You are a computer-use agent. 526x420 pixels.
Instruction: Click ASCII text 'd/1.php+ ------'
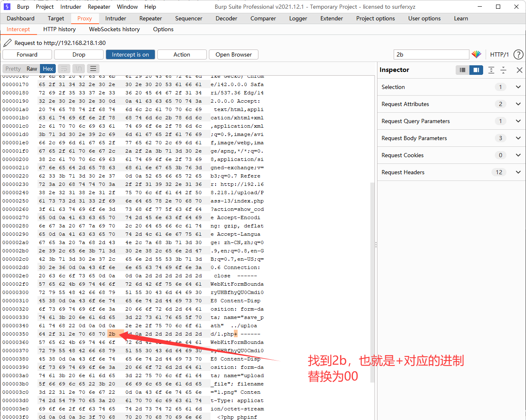tap(235, 334)
